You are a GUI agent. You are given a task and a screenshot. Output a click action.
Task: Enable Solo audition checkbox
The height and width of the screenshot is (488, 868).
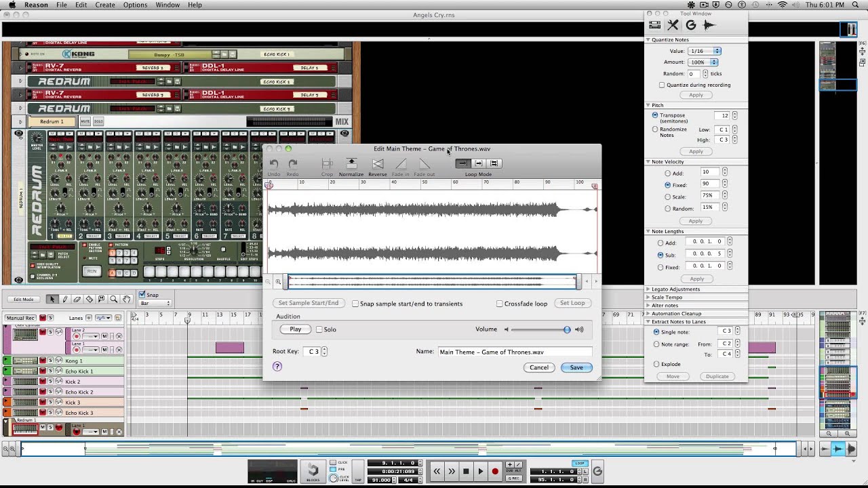pyautogui.click(x=319, y=329)
